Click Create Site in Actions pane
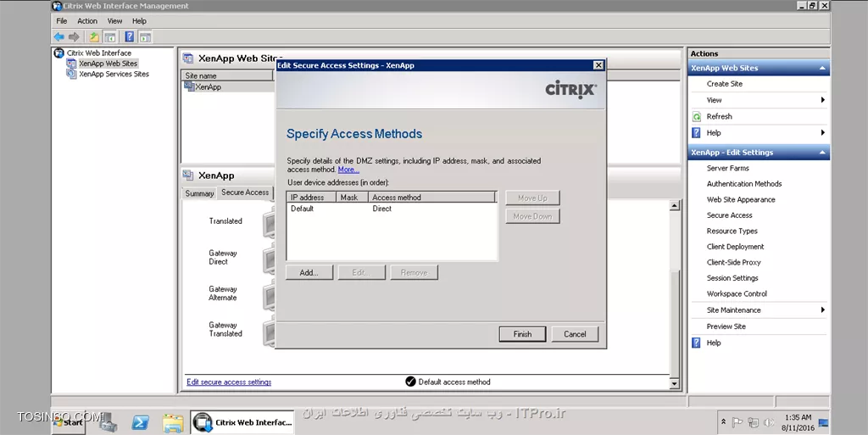 (x=724, y=84)
